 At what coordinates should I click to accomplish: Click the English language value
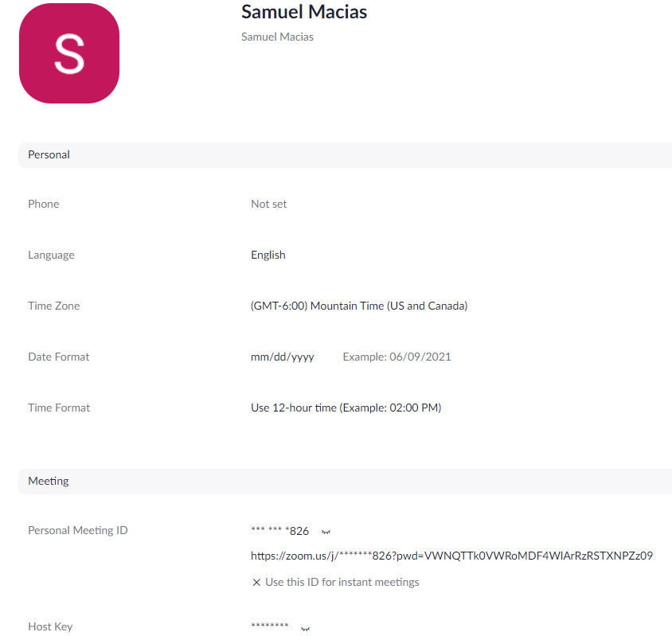click(268, 255)
